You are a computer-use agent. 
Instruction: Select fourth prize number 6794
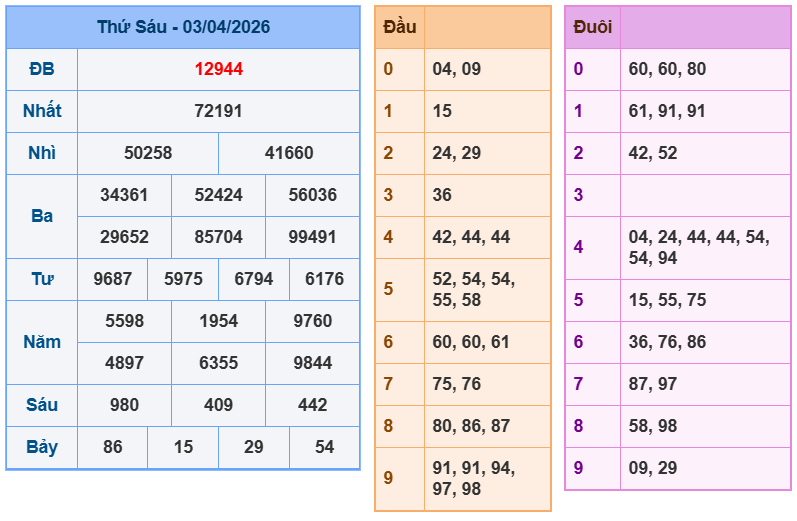point(254,279)
